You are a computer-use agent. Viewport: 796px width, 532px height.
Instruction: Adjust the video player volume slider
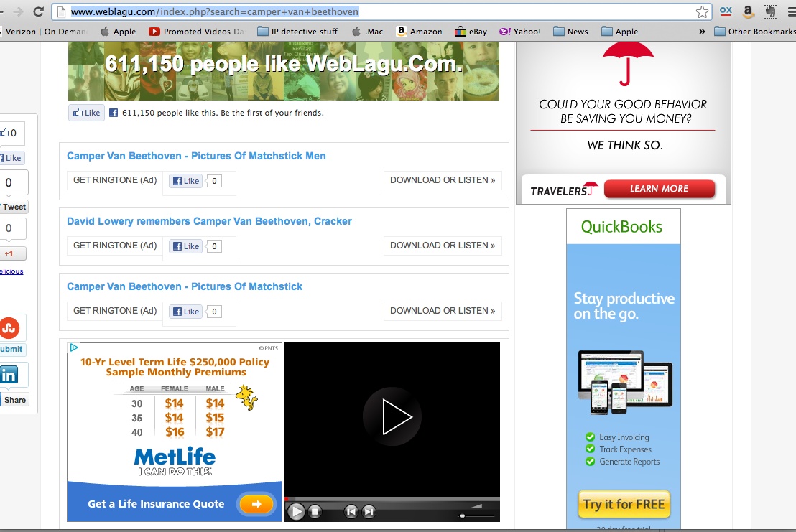coord(474,515)
